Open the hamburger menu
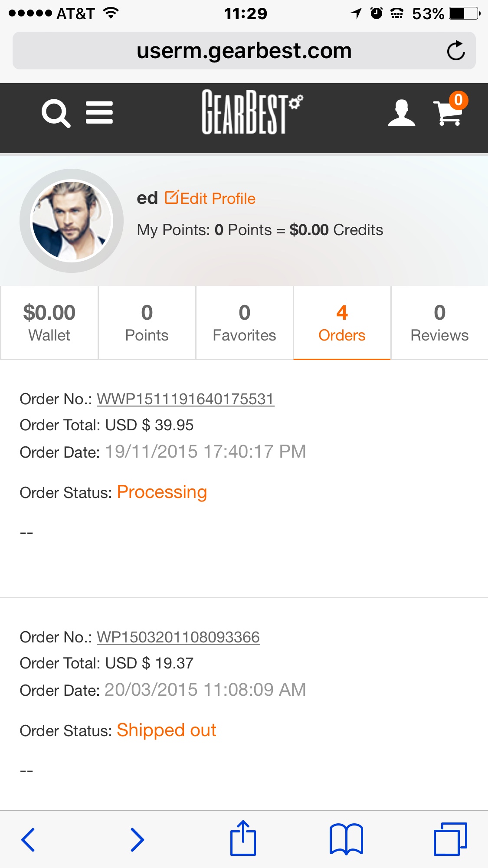The width and height of the screenshot is (488, 868). (x=99, y=113)
